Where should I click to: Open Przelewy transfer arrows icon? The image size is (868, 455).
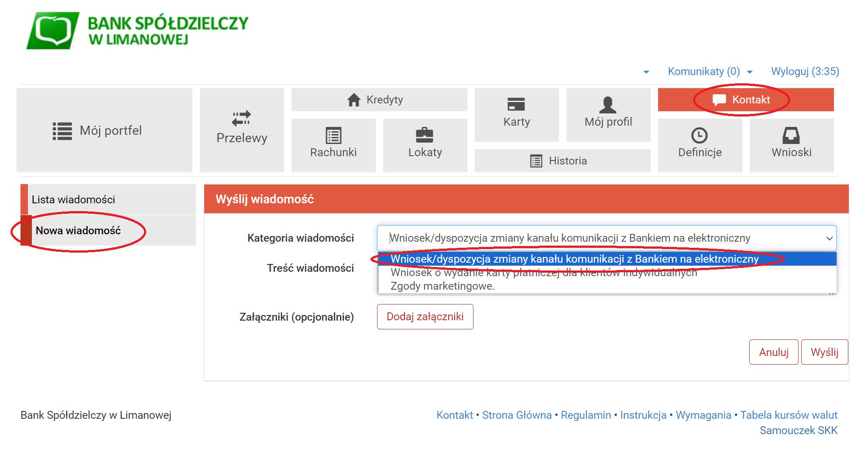241,118
